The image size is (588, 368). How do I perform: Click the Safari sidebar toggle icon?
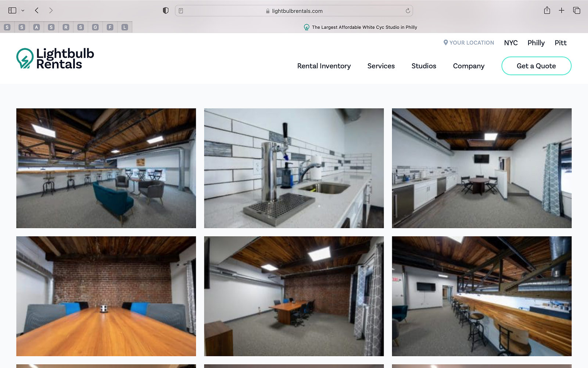pyautogui.click(x=12, y=11)
